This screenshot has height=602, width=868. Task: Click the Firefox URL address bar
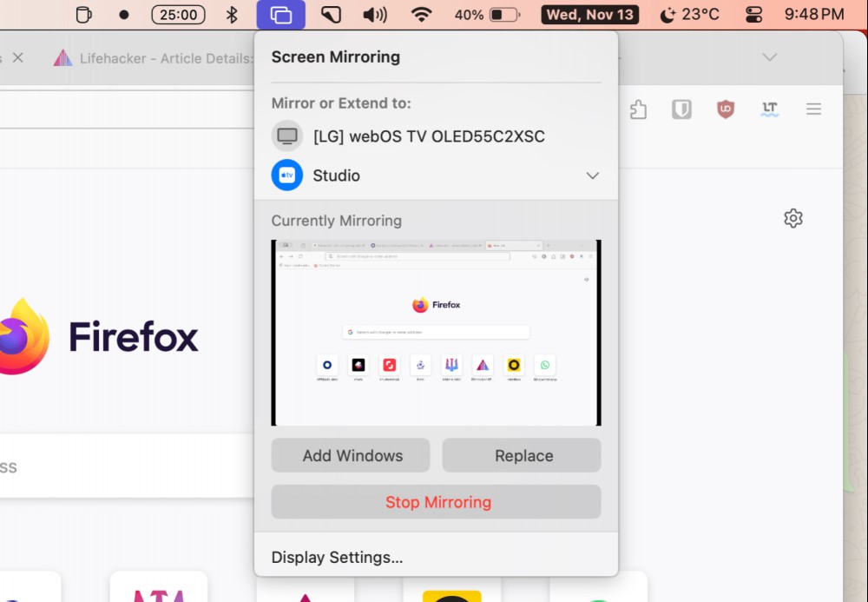[127, 109]
